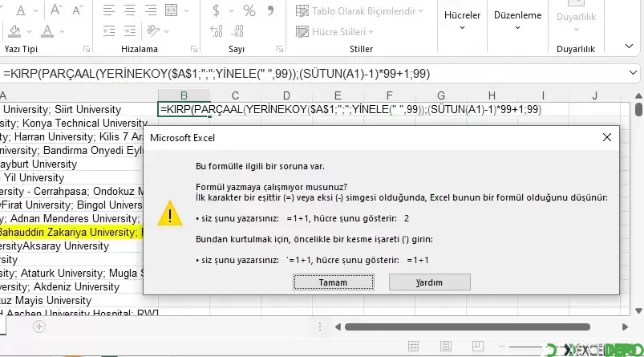The image size is (644, 357).
Task: Open currency format dropdown arrow
Action: pos(231,10)
